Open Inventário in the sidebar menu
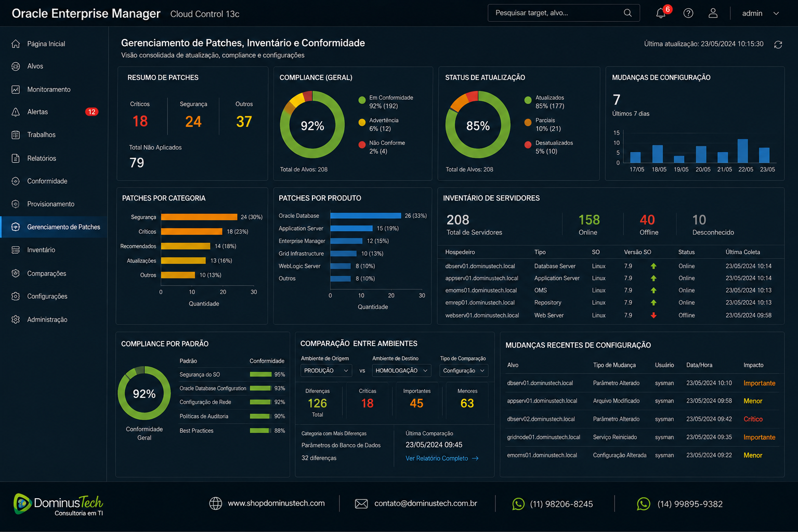 point(54,250)
